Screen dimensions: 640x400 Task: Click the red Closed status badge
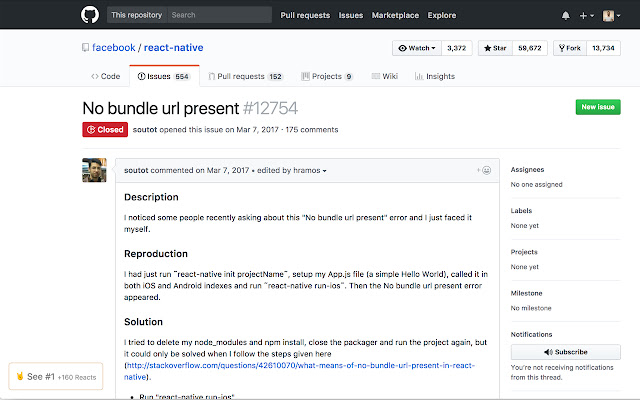tap(105, 130)
